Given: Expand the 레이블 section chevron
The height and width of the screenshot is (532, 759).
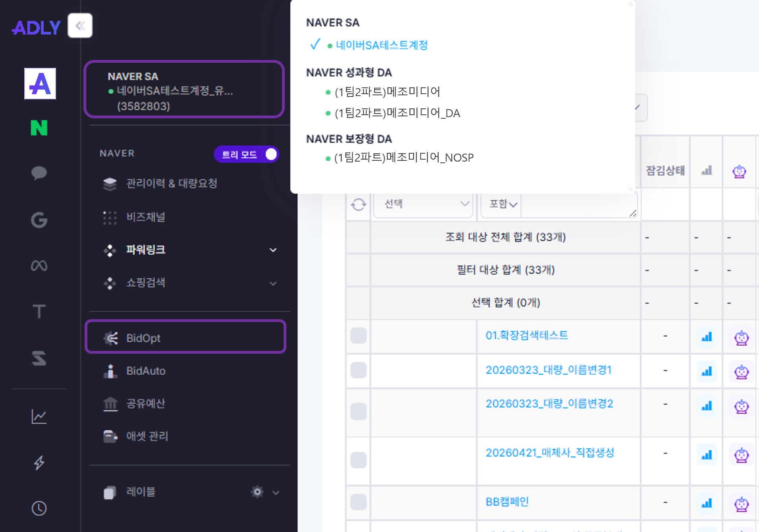Looking at the screenshot, I should pyautogui.click(x=276, y=493).
